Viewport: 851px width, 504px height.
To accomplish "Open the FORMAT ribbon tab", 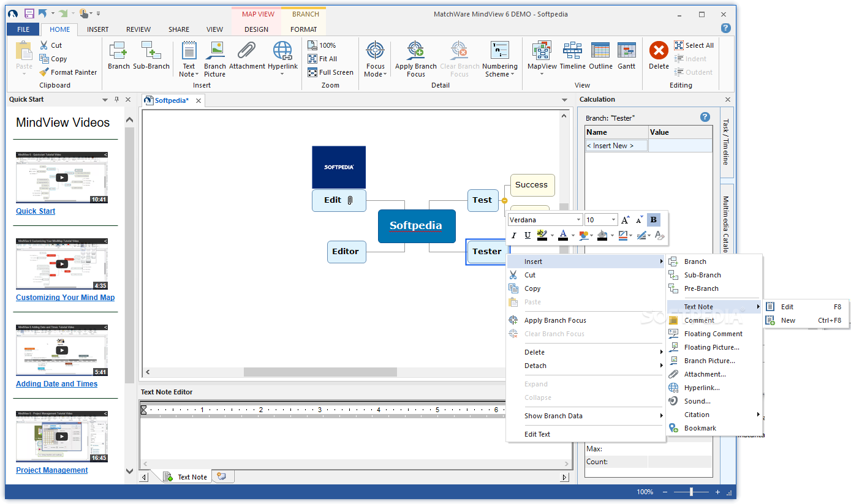I will 304,29.
